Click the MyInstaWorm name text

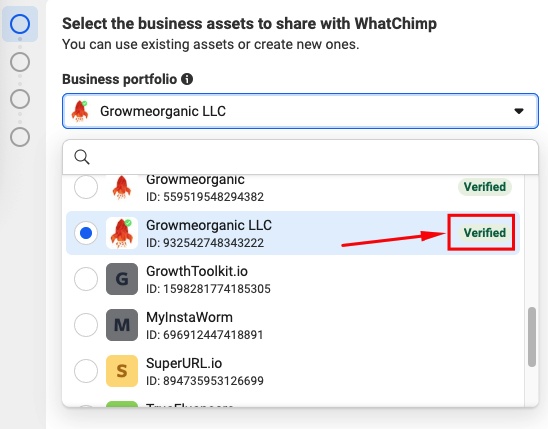pyautogui.click(x=189, y=317)
